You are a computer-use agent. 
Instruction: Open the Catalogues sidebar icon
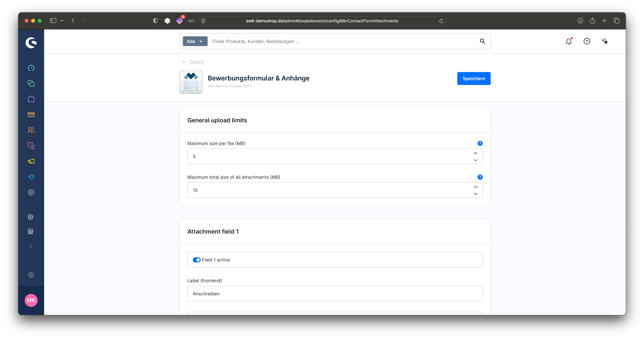[31, 84]
